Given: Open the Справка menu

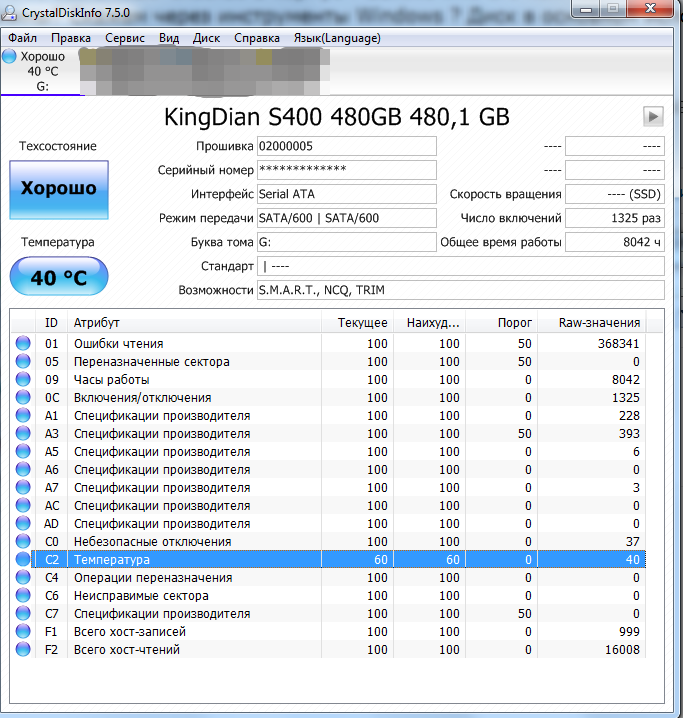Looking at the screenshot, I should pos(257,38).
